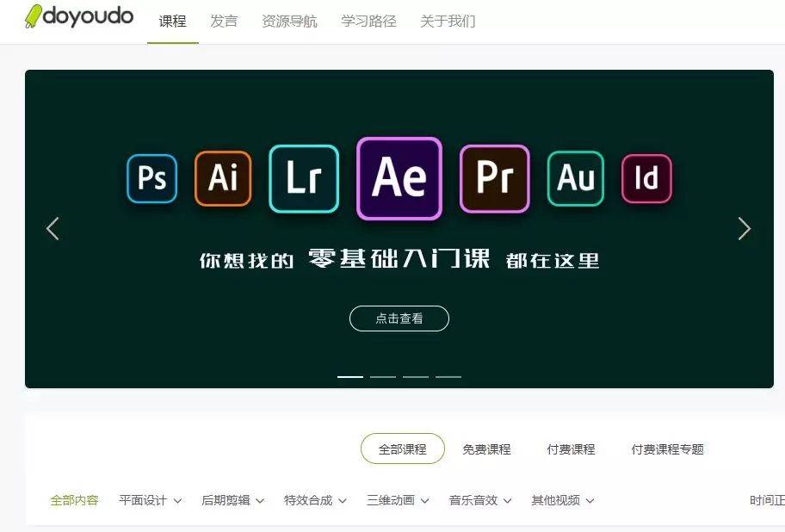Open the 资源导航 navigation tab

coord(289,21)
